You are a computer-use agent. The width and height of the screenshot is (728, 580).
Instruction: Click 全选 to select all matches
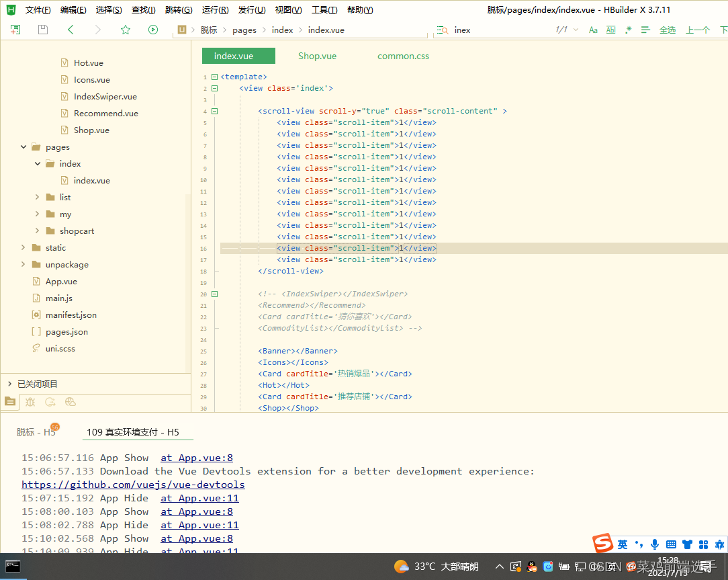pos(668,30)
